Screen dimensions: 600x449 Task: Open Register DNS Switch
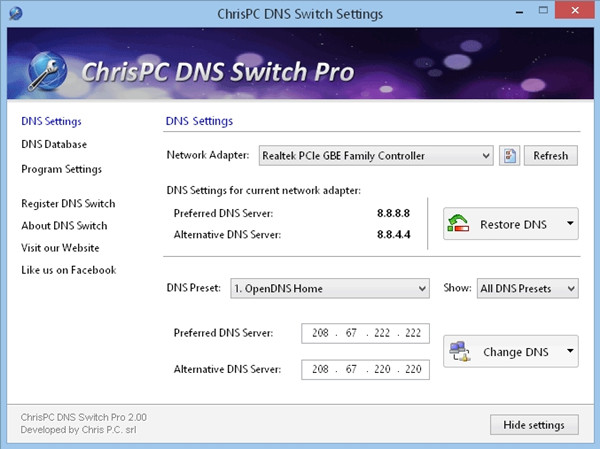coord(68,204)
